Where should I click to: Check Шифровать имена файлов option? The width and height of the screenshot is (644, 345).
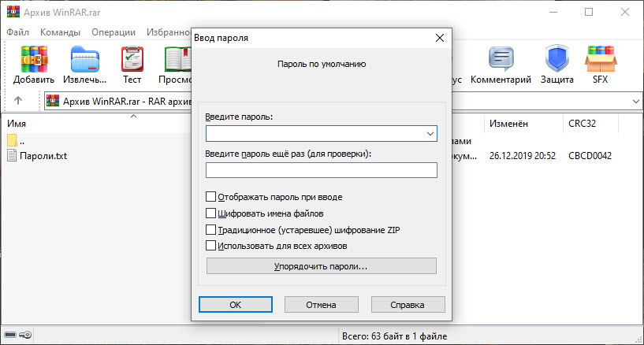pos(210,213)
